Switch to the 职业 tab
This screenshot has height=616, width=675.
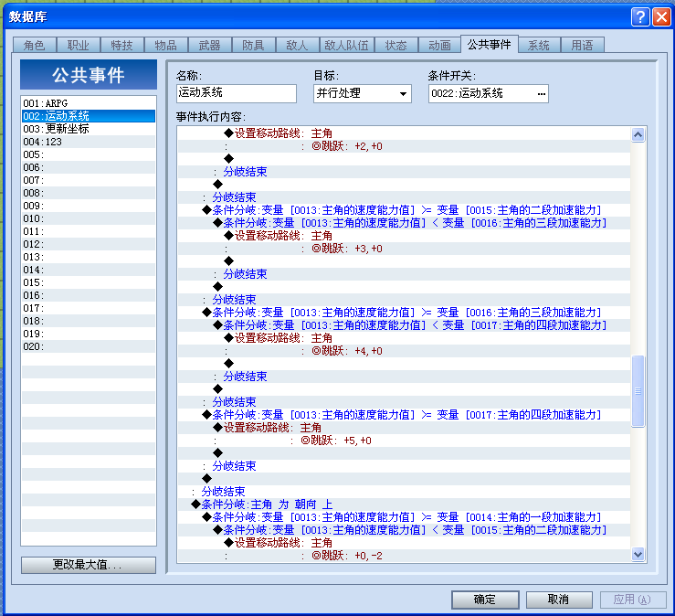click(79, 45)
